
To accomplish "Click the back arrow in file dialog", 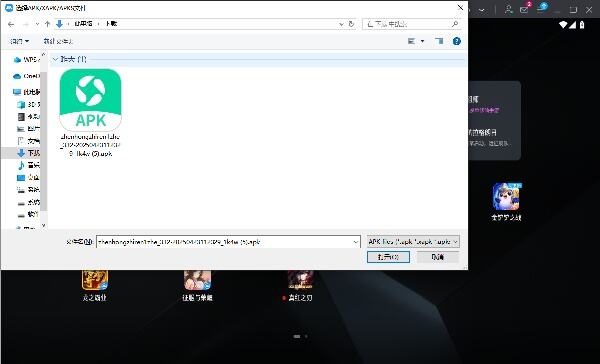I will (x=11, y=24).
